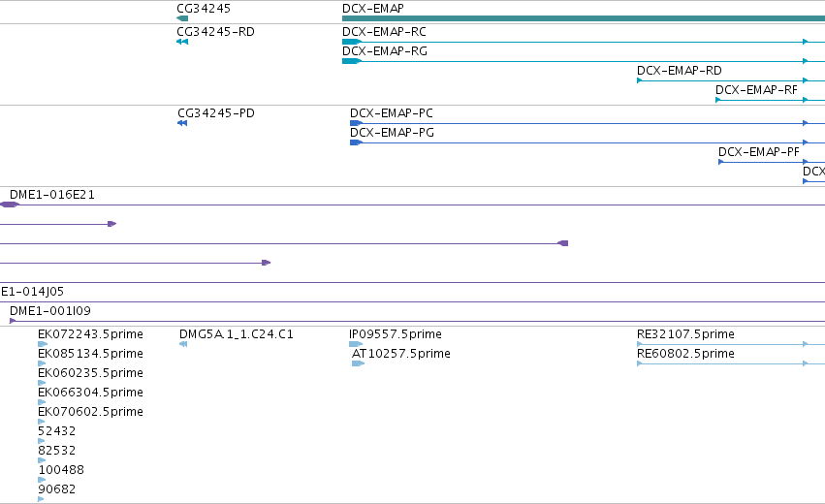This screenshot has width=825, height=504.
Task: Select feature label 52432
Action: click(x=57, y=431)
